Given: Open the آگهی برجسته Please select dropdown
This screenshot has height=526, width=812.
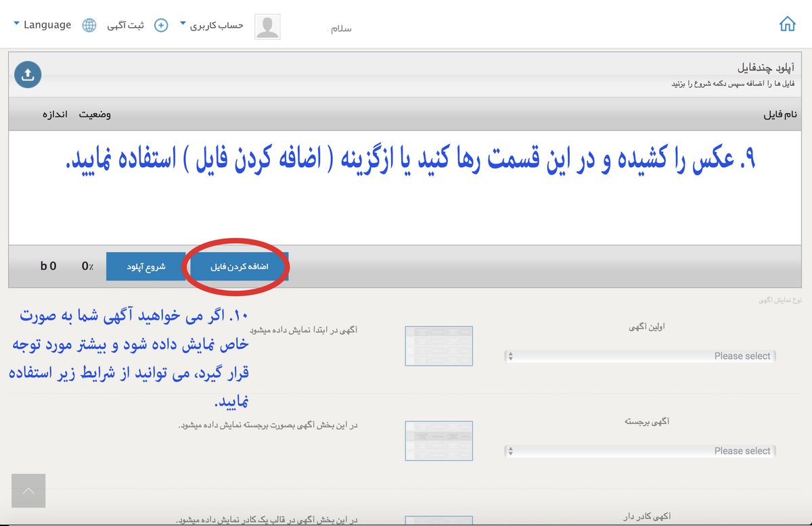Looking at the screenshot, I should (x=640, y=451).
